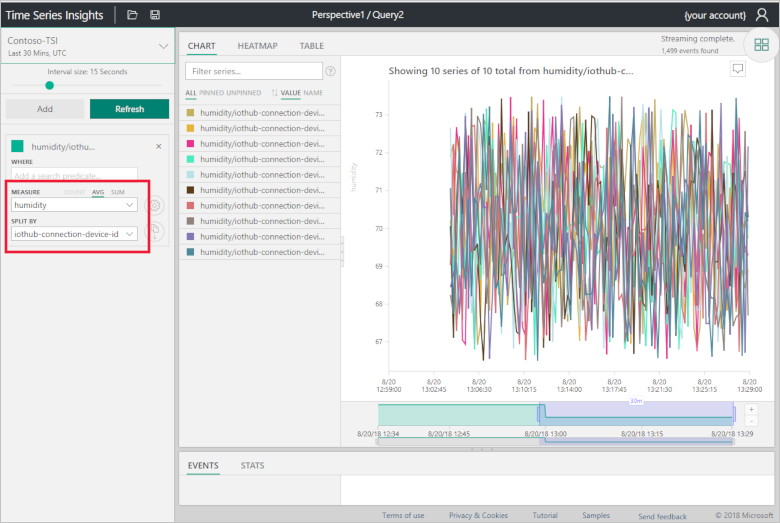Click the 30m timeline selection window

(636, 414)
